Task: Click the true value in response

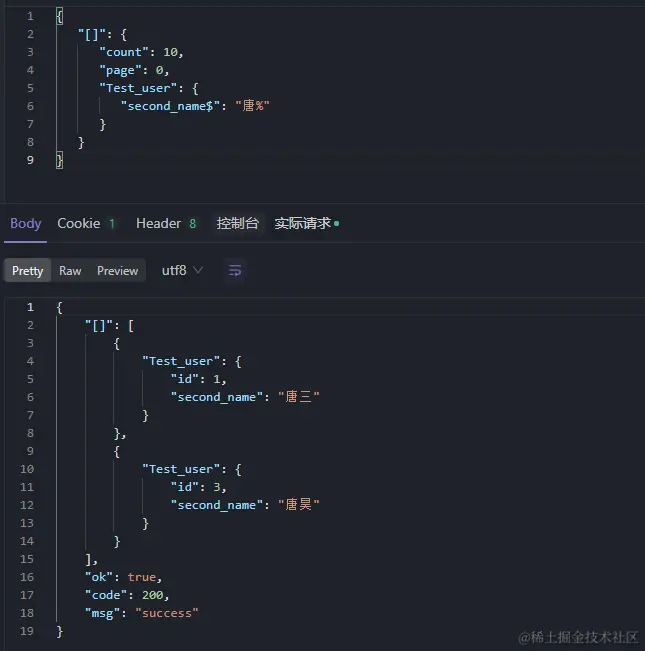Action: [x=142, y=577]
